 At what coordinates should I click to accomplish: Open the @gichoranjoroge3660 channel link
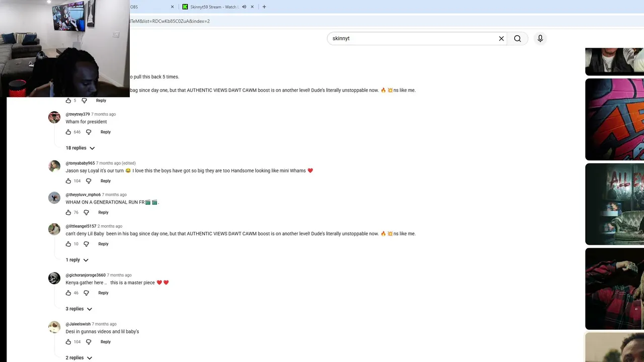coord(86,276)
